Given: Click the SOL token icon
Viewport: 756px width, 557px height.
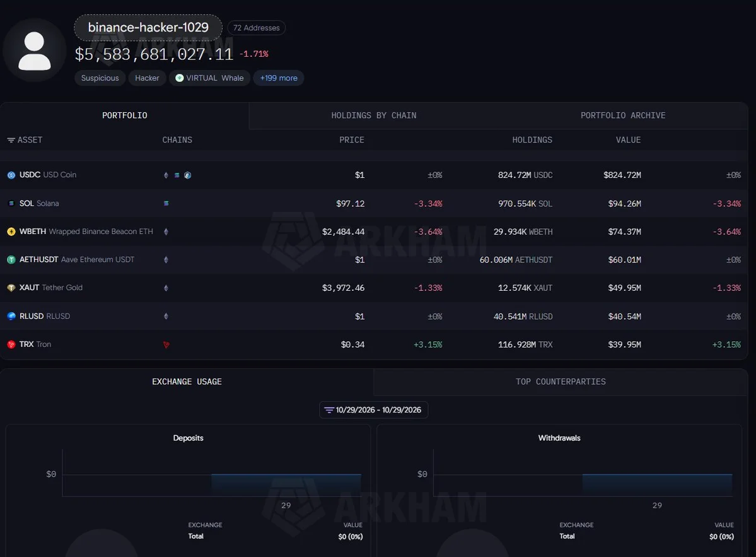Looking at the screenshot, I should point(11,204).
